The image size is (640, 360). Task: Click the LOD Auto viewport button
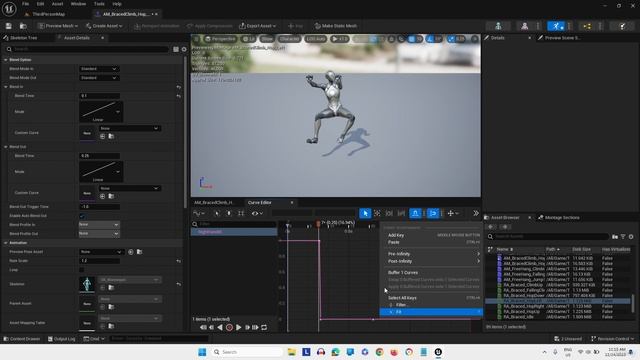[x=316, y=39]
